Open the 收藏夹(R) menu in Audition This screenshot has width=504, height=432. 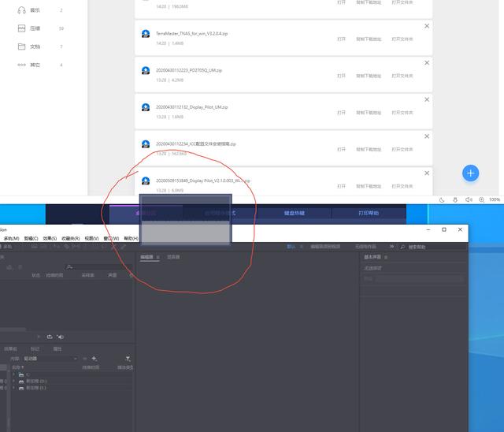coord(70,238)
